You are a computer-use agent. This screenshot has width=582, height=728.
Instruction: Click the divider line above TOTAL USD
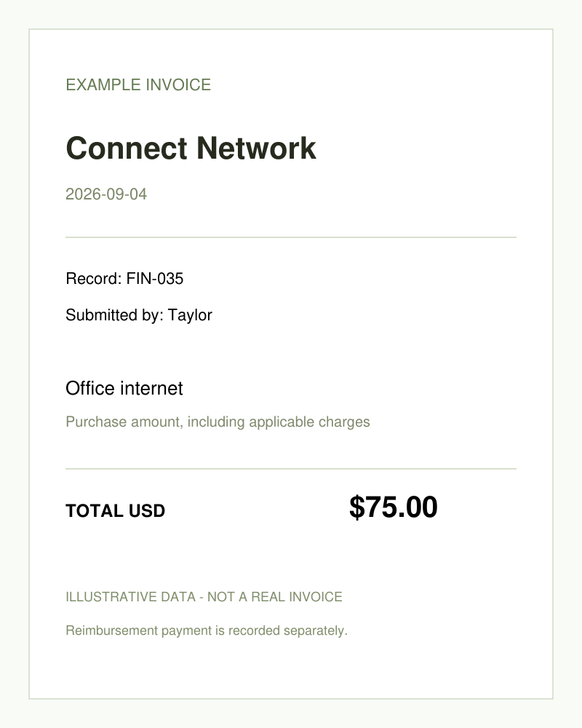291,469
